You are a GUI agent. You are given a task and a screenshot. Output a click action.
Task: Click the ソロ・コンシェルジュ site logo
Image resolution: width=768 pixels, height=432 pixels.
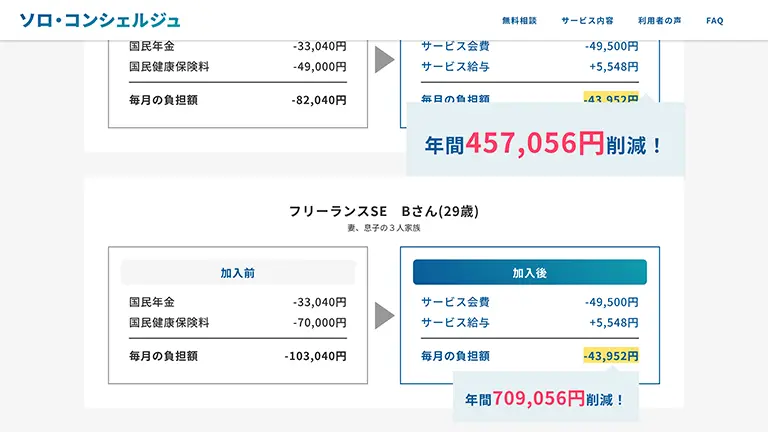pyautogui.click(x=100, y=20)
